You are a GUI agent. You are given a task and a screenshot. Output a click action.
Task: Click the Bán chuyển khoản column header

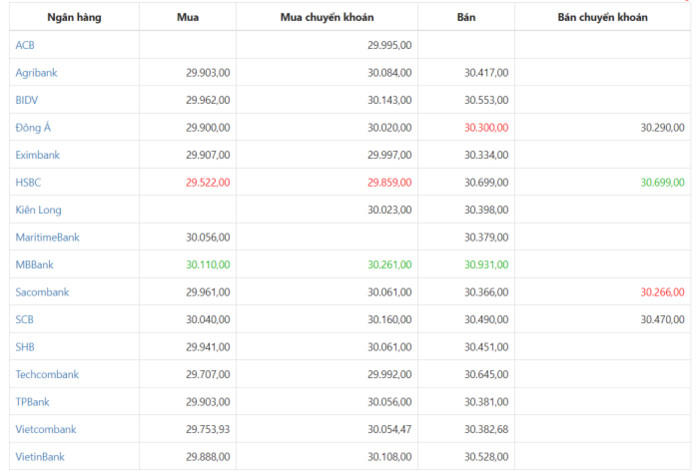coord(602,18)
